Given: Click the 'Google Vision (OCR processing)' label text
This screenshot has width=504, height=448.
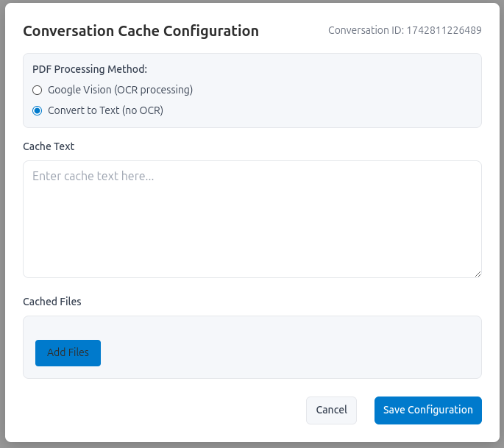Looking at the screenshot, I should pos(120,90).
